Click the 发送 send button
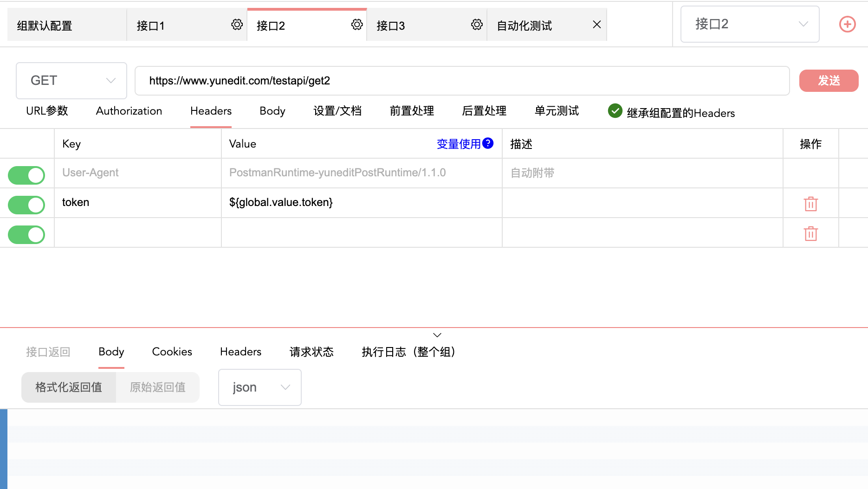The width and height of the screenshot is (868, 489). pos(829,81)
